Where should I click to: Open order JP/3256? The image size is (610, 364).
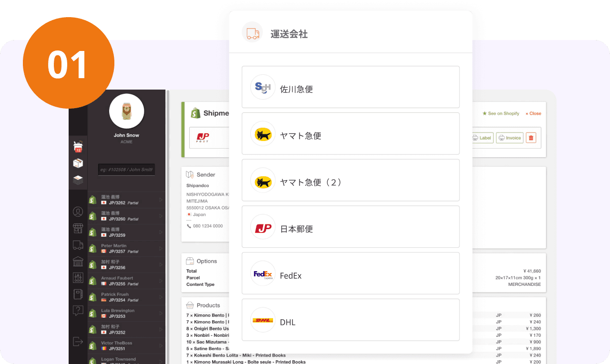126,264
